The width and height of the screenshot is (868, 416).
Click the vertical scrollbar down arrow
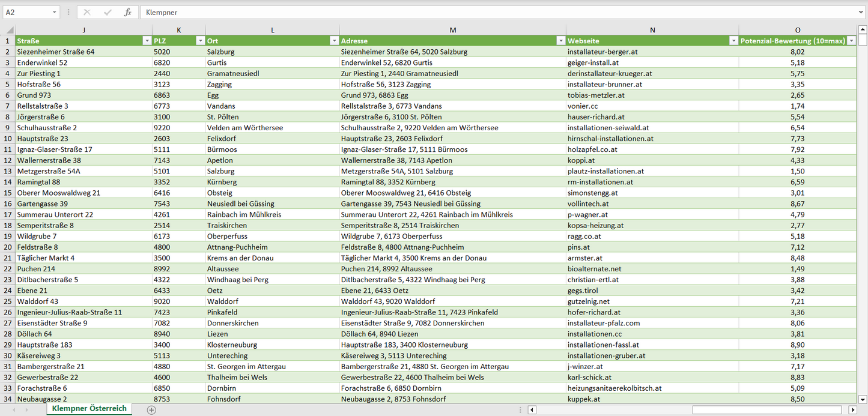click(863, 399)
